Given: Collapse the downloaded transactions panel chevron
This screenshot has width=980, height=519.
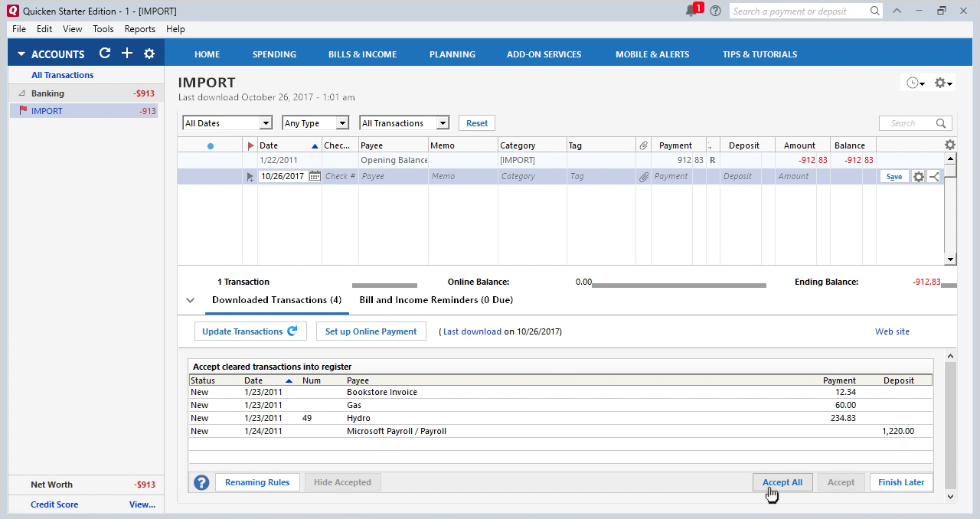Looking at the screenshot, I should [x=190, y=300].
